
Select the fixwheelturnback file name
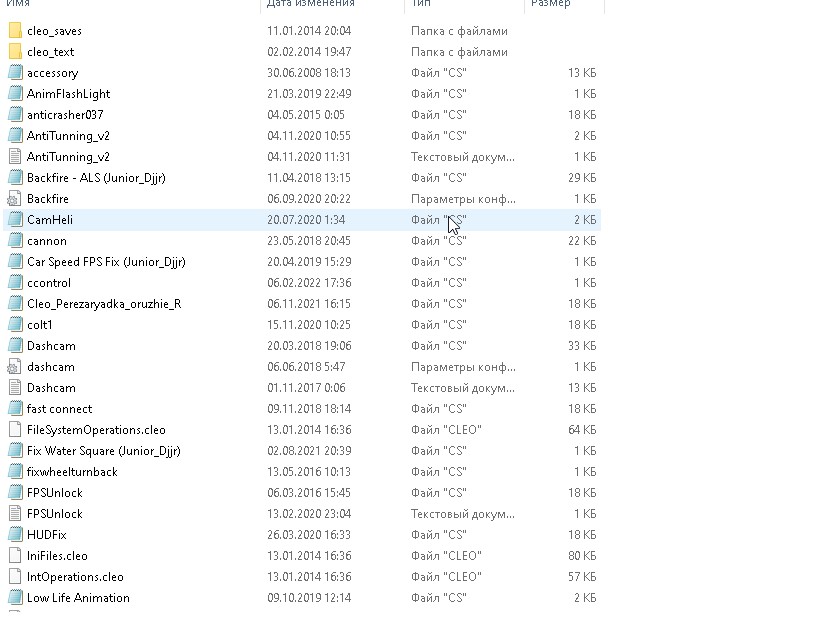click(72, 472)
